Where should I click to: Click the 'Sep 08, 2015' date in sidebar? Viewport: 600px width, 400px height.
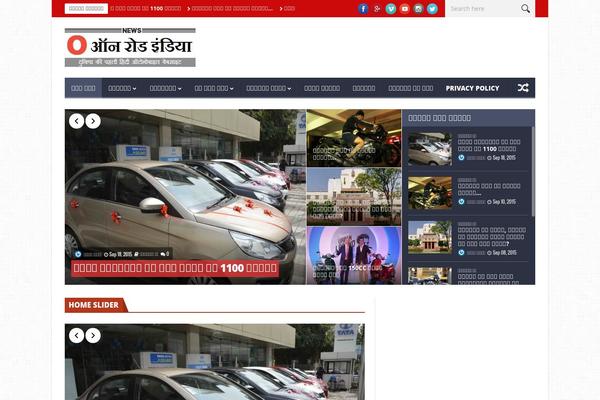504,253
